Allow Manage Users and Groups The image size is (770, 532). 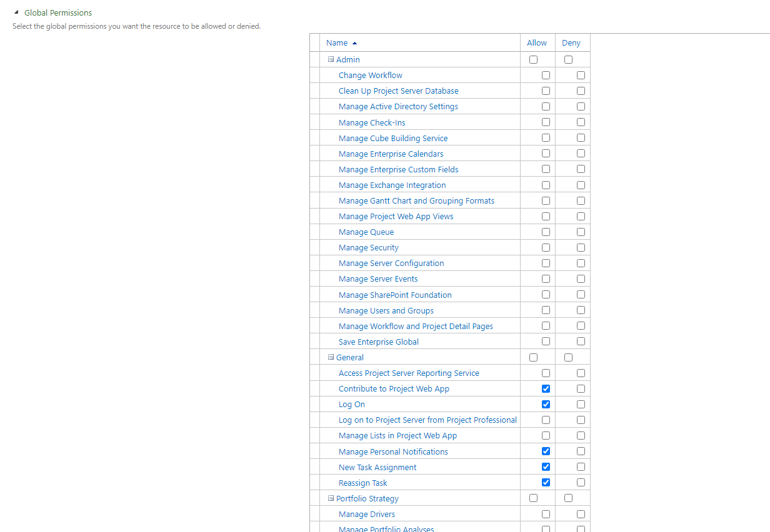(546, 310)
